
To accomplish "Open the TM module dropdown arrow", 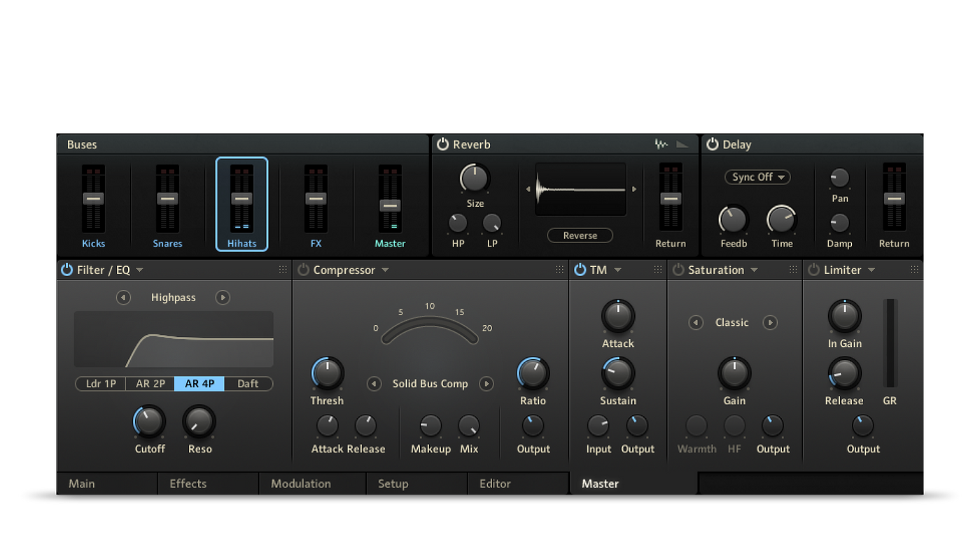I will (617, 270).
